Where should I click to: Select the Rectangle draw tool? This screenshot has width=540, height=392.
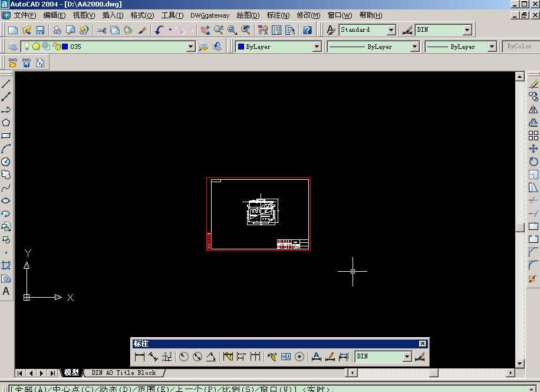[6, 136]
